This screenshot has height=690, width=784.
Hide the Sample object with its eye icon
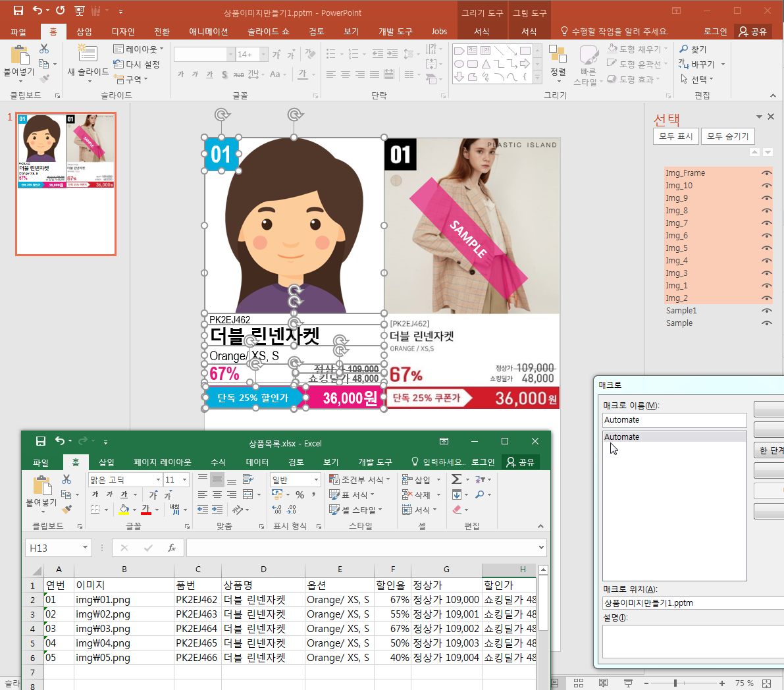pos(766,323)
